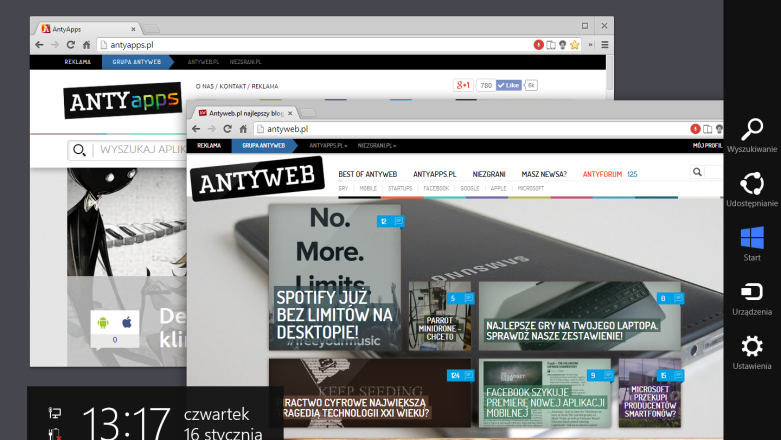781x440 pixels.
Task: Go back in the AntyApps window
Action: [x=39, y=45]
